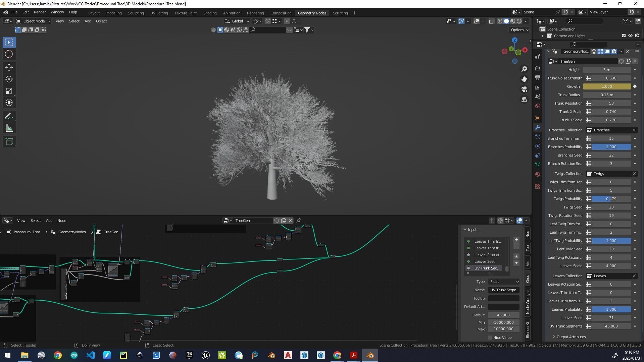Adjust the Leaves Probability slider
644x362 pixels.
[x=611, y=309]
